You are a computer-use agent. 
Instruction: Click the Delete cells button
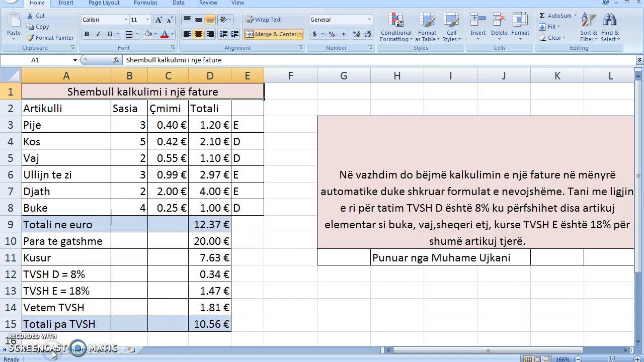click(x=499, y=25)
